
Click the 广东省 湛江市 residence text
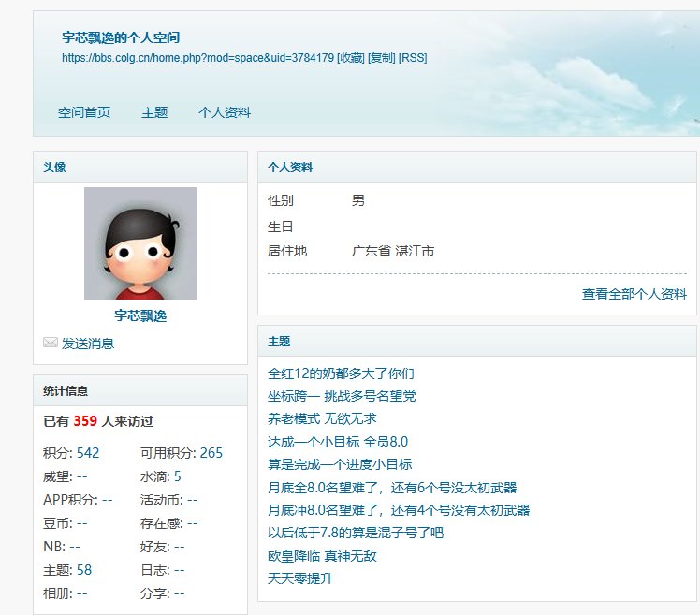click(x=393, y=251)
